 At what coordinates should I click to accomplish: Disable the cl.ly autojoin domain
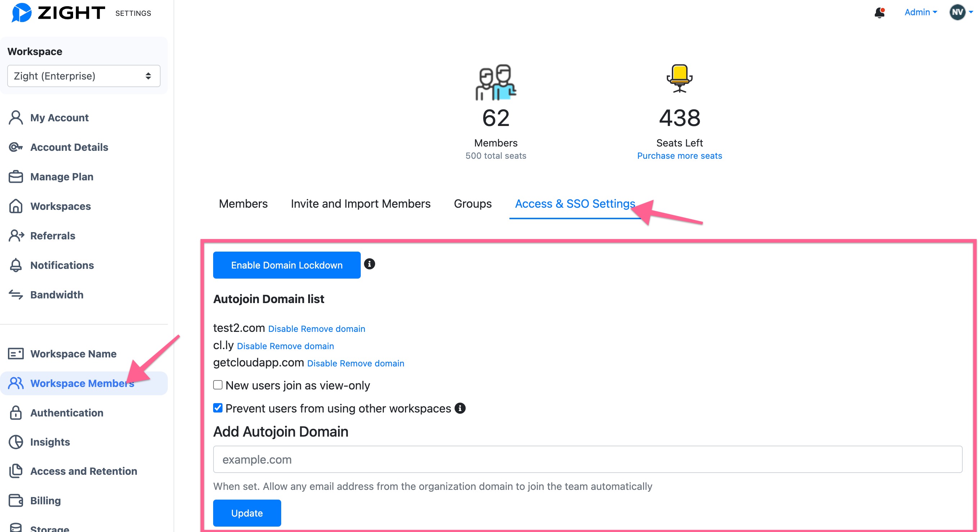251,346
